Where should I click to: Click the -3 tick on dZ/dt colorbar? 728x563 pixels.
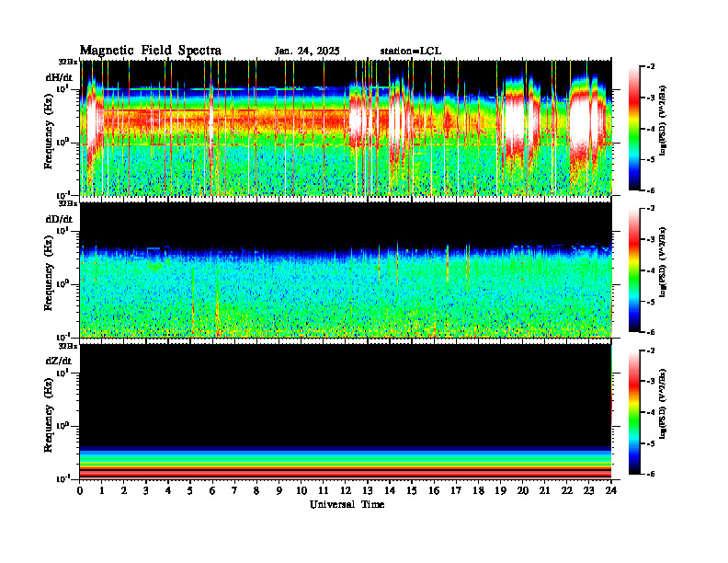click(651, 381)
